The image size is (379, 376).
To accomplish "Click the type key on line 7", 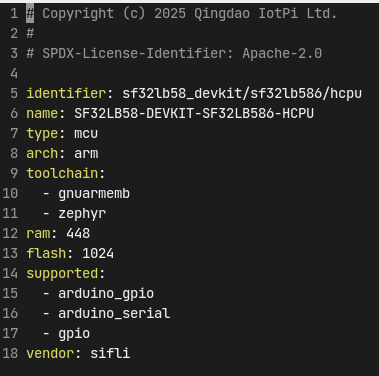I will coord(42,134).
